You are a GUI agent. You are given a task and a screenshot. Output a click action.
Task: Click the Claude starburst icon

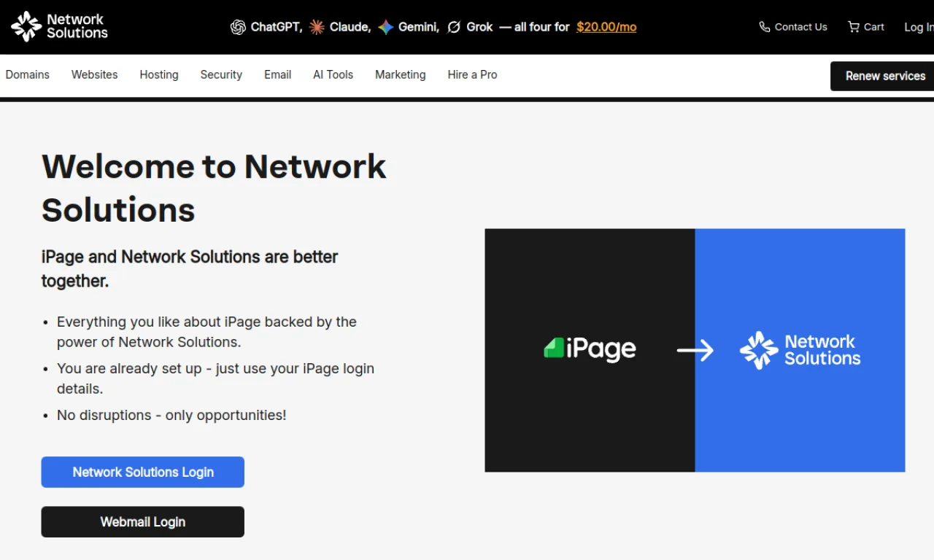(317, 27)
